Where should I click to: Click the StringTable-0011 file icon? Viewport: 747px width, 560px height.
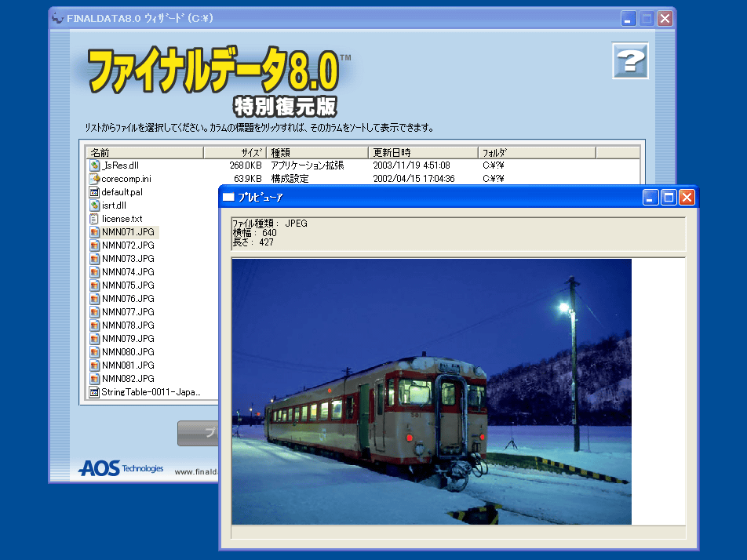coord(94,392)
